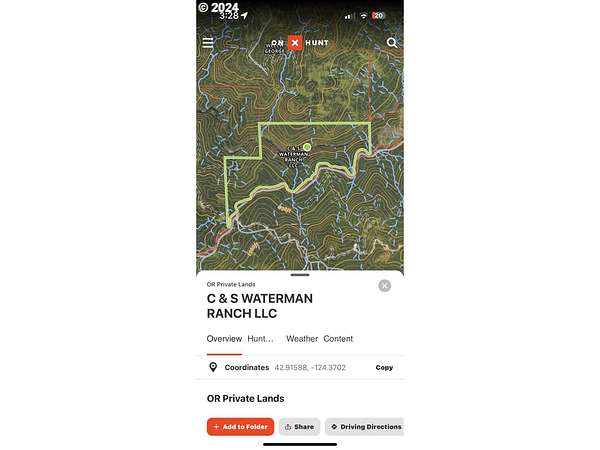This screenshot has height=450, width=600.
Task: Close the property info card
Action: click(x=385, y=286)
